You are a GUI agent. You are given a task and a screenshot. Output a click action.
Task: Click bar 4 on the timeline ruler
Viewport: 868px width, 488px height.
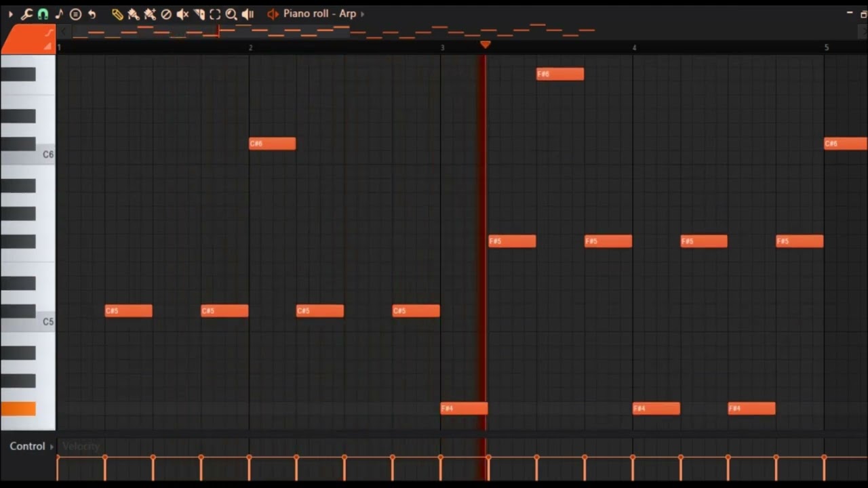634,47
